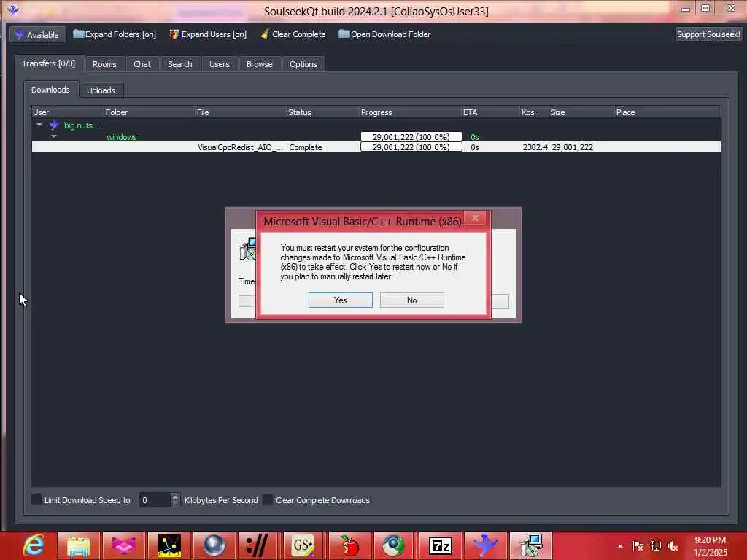The width and height of the screenshot is (747, 560).
Task: Close the Visual Basic/C++ Runtime dialog
Action: (x=475, y=218)
